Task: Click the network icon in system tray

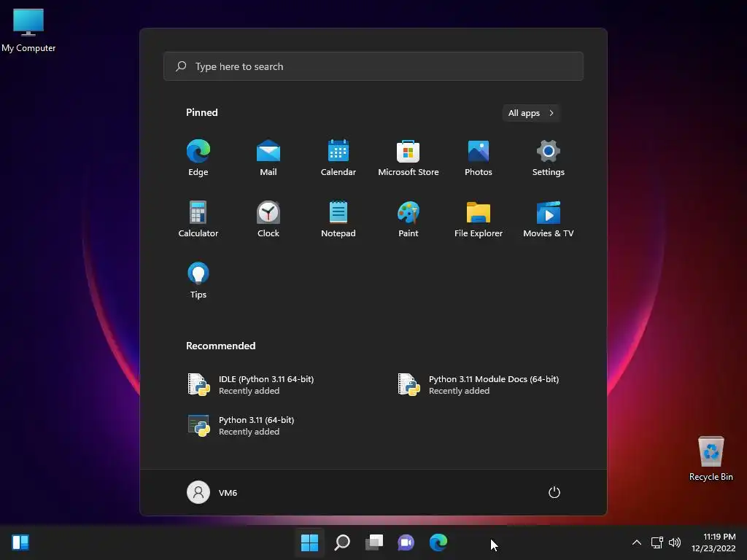Action: pos(657,542)
